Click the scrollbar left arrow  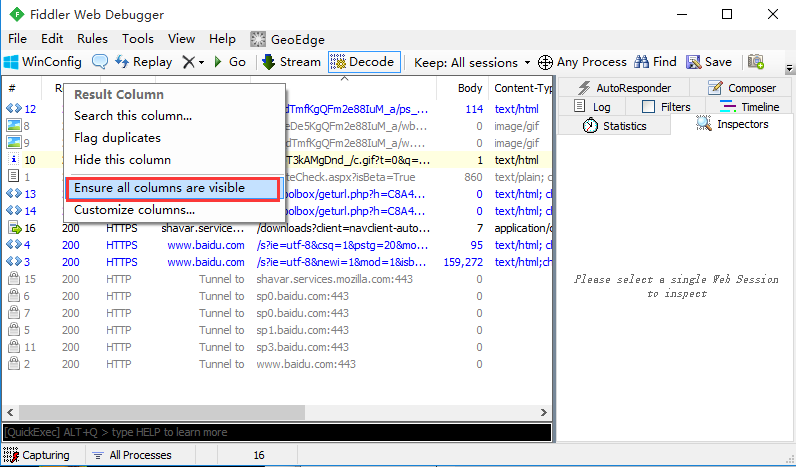point(10,412)
